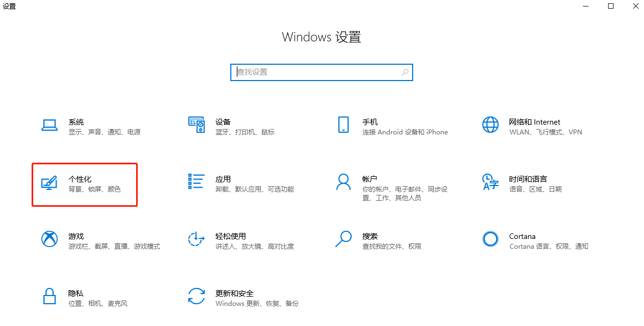Click the 个性化 paintbrush icon

point(50,182)
